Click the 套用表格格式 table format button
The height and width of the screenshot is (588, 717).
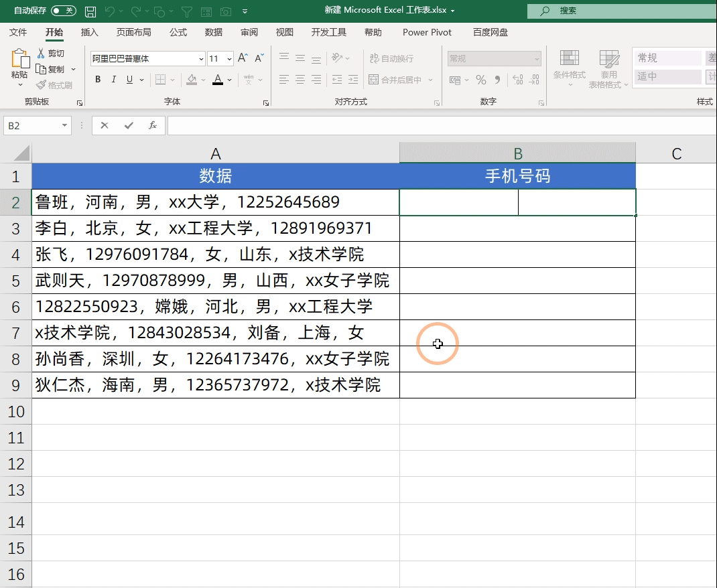(x=608, y=69)
